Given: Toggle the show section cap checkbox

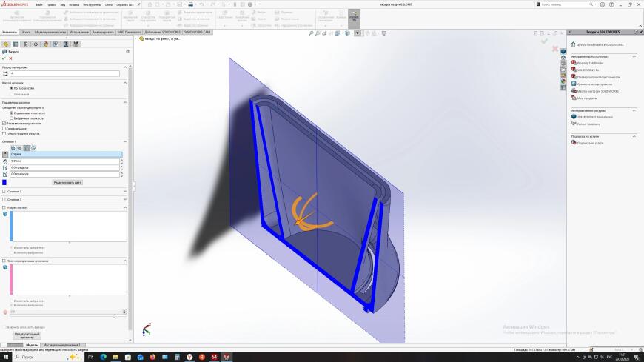Looking at the screenshot, I should click(4, 124).
